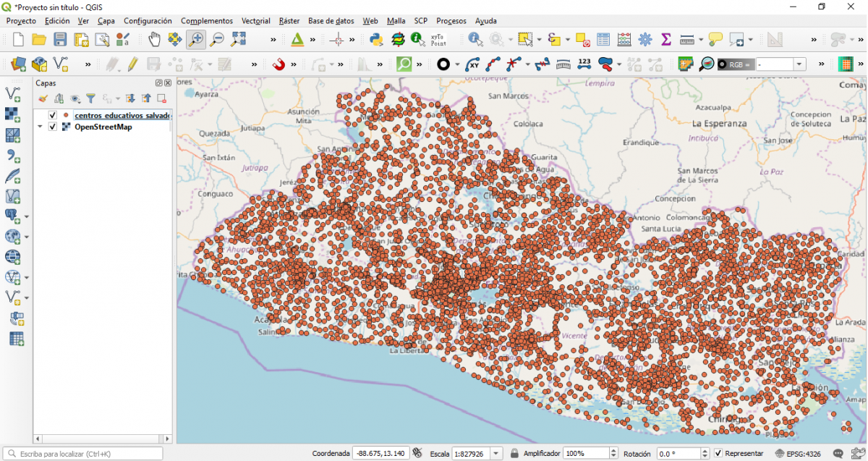The width and height of the screenshot is (868, 461).
Task: Click the EPSG:4326 projection button
Action: point(804,453)
